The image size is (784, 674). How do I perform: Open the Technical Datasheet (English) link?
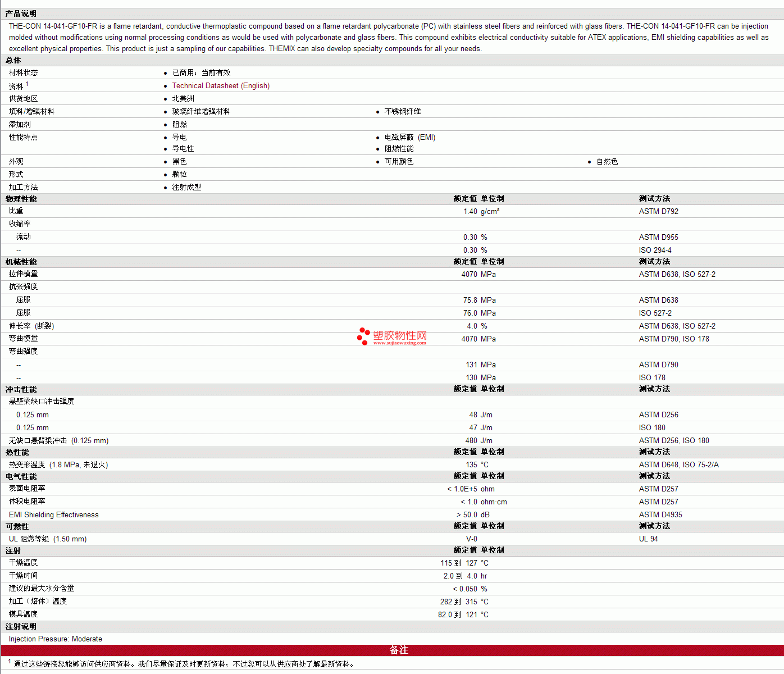coord(221,86)
